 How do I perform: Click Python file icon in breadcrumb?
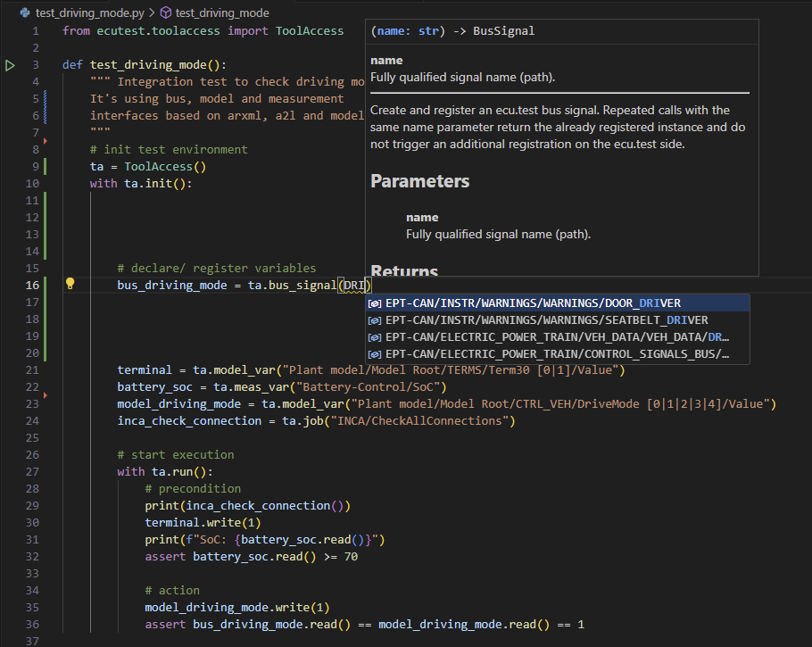tap(24, 13)
